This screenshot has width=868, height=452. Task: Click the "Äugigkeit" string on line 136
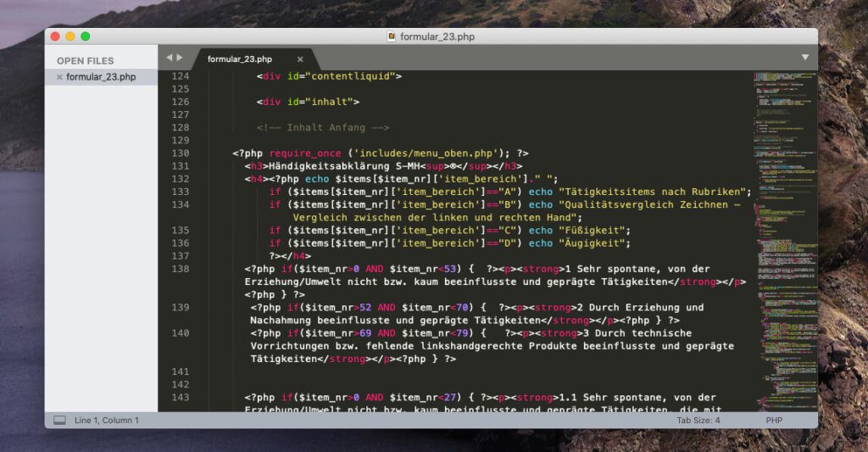pos(592,243)
